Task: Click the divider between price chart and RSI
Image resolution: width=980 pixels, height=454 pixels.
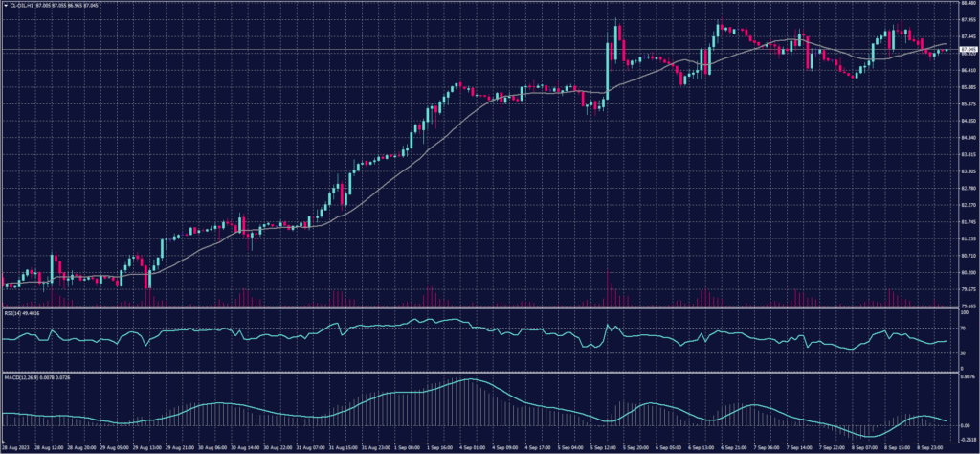Action: (x=479, y=308)
